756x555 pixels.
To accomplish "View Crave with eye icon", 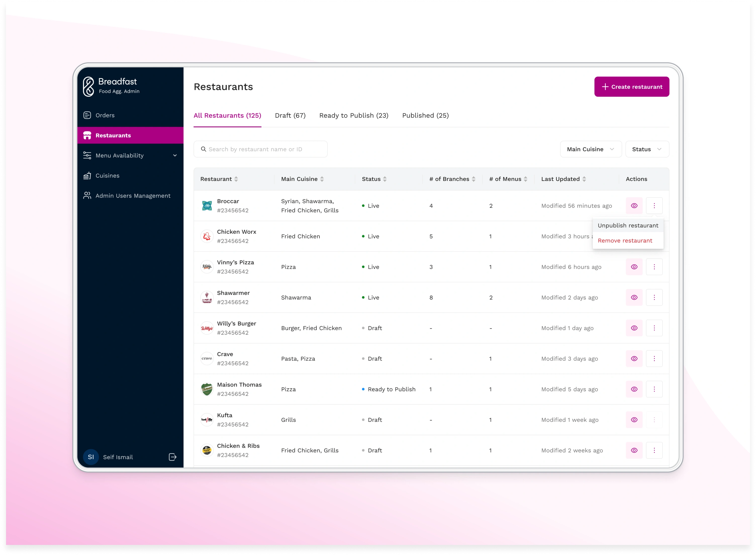I will (x=634, y=358).
